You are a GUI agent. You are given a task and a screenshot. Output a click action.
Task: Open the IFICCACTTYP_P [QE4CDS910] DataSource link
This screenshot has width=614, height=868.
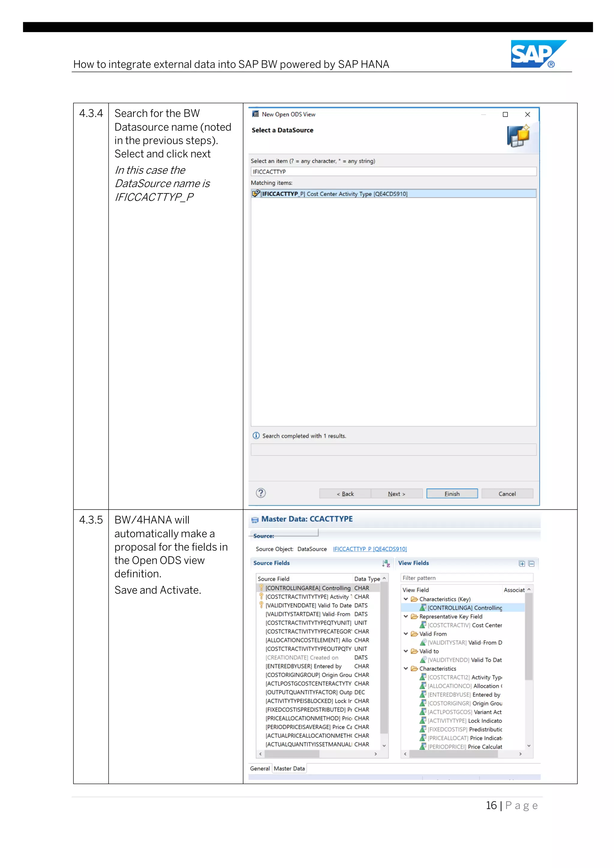370,549
